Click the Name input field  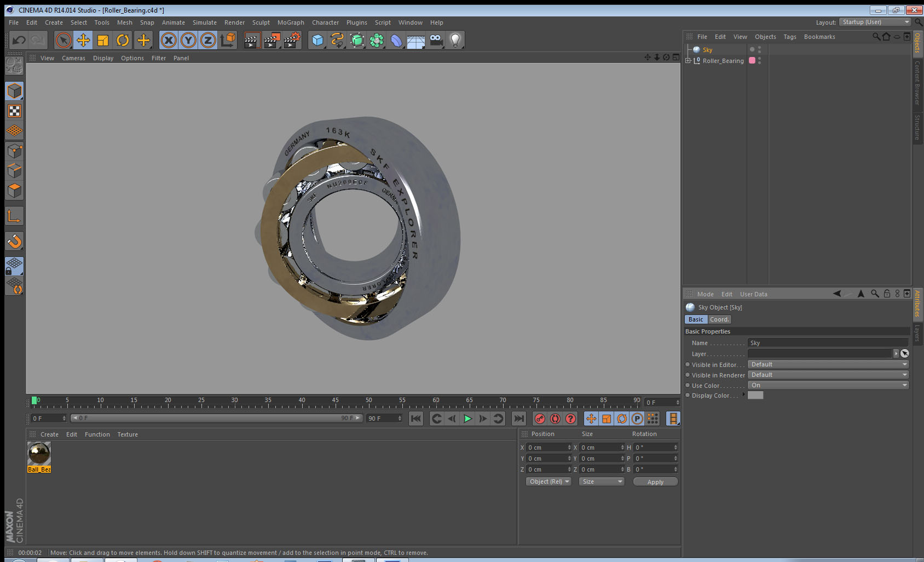click(x=828, y=343)
